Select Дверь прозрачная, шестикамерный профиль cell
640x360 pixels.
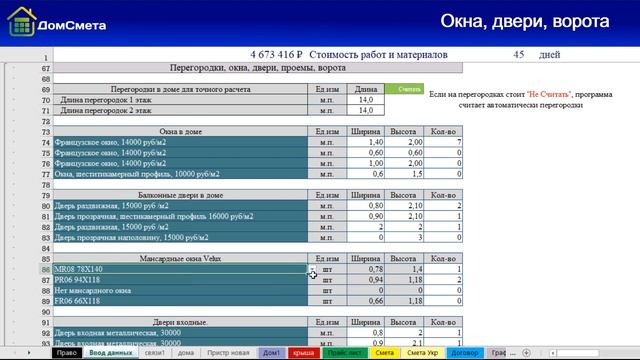tap(180, 216)
